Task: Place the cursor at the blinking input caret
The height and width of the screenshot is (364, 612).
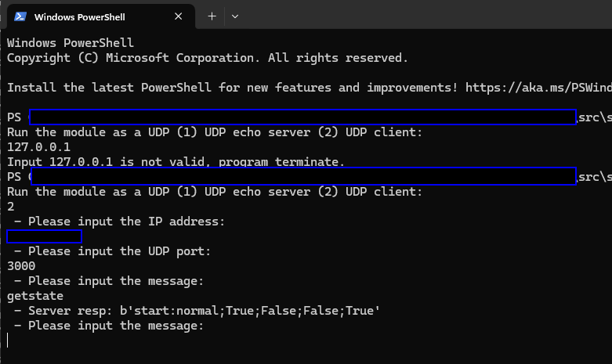Action: click(x=7, y=340)
